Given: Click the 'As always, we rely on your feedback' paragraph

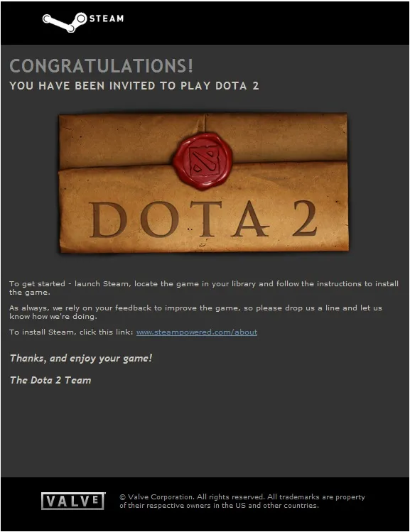Looking at the screenshot, I should pyautogui.click(x=195, y=312).
